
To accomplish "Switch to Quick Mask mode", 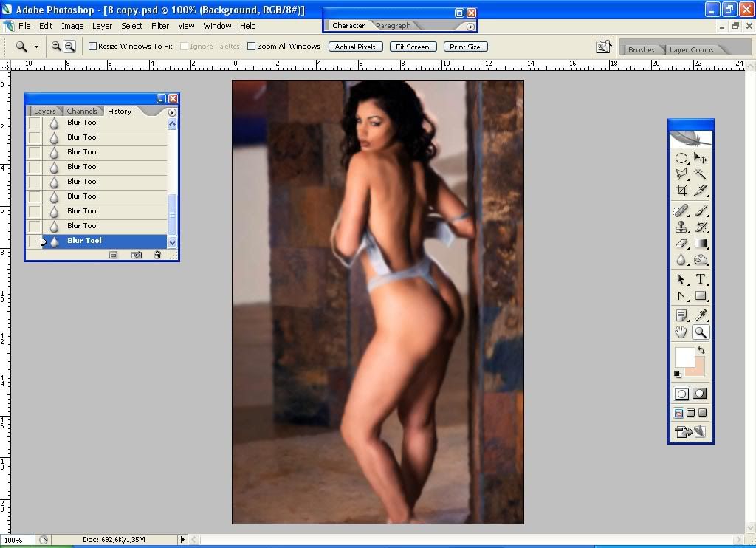I will (700, 394).
